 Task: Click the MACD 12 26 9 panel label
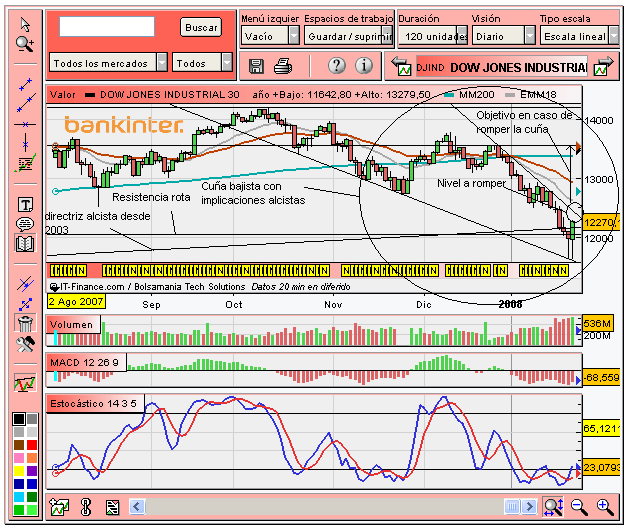[85, 363]
